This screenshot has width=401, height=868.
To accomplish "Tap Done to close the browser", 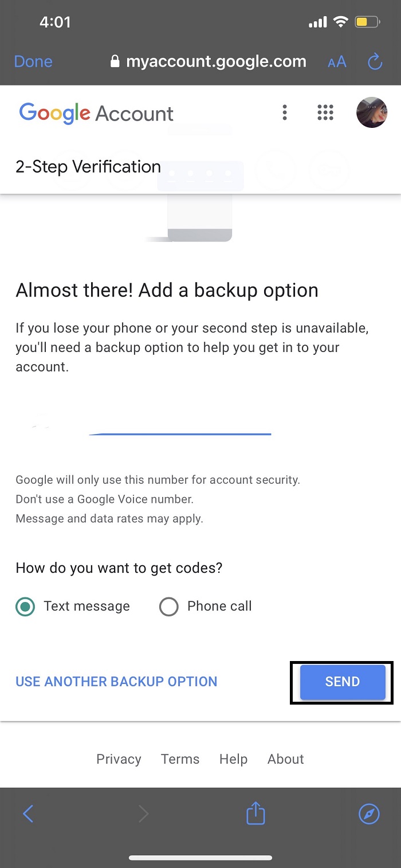I will tap(33, 62).
